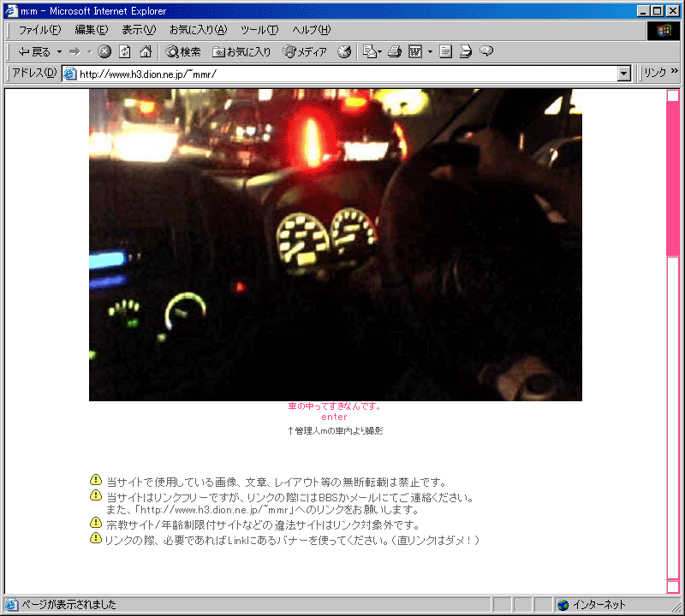Screen dimensions: 685x616
Task: Click the インターネット zone globe icon
Action: (563, 605)
